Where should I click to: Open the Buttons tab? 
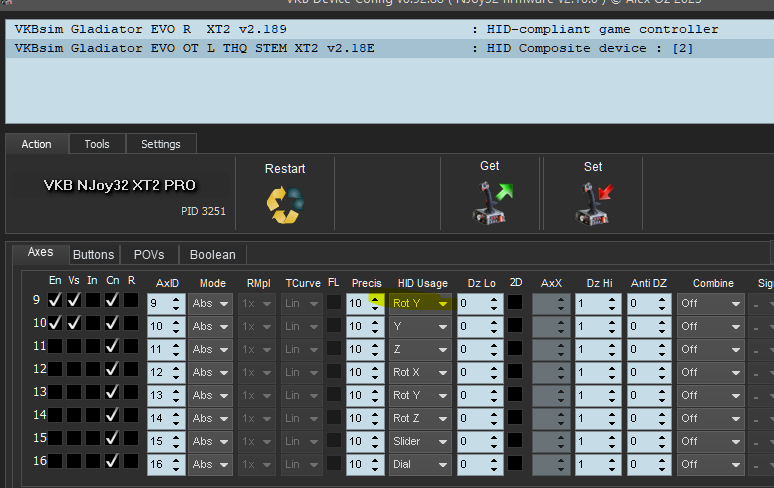click(94, 255)
